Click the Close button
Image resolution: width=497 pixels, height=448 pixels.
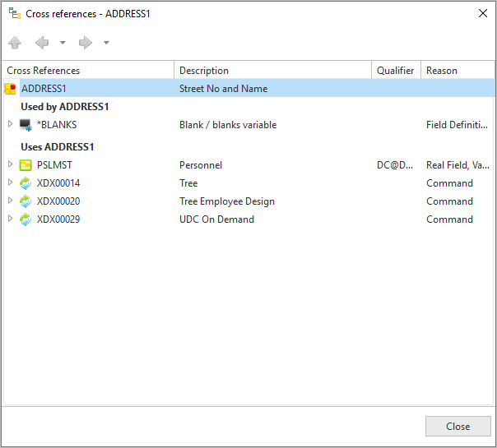coord(458,426)
